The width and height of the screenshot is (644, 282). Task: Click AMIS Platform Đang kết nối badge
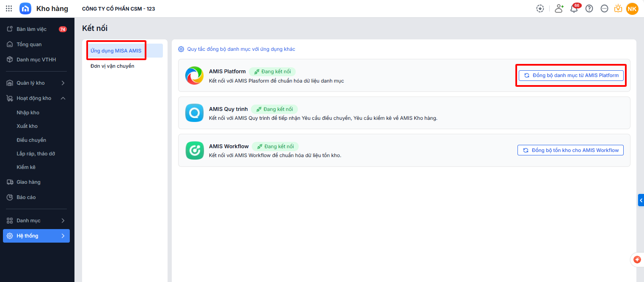click(272, 72)
